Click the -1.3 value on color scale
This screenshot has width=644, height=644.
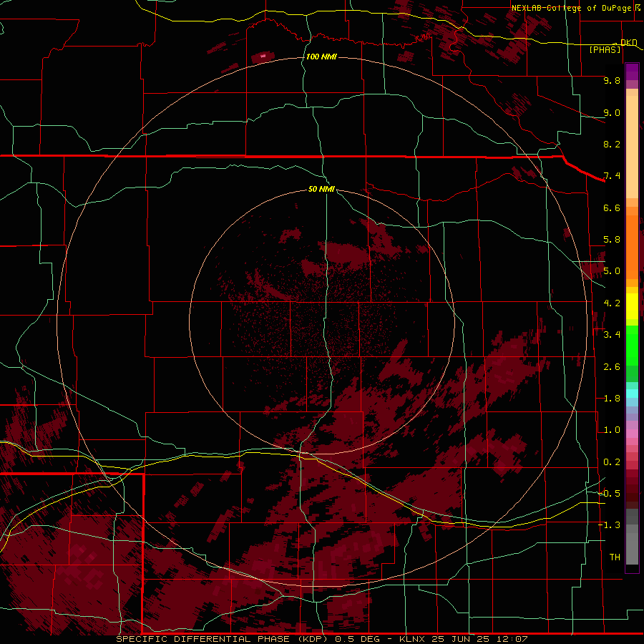coord(610,525)
